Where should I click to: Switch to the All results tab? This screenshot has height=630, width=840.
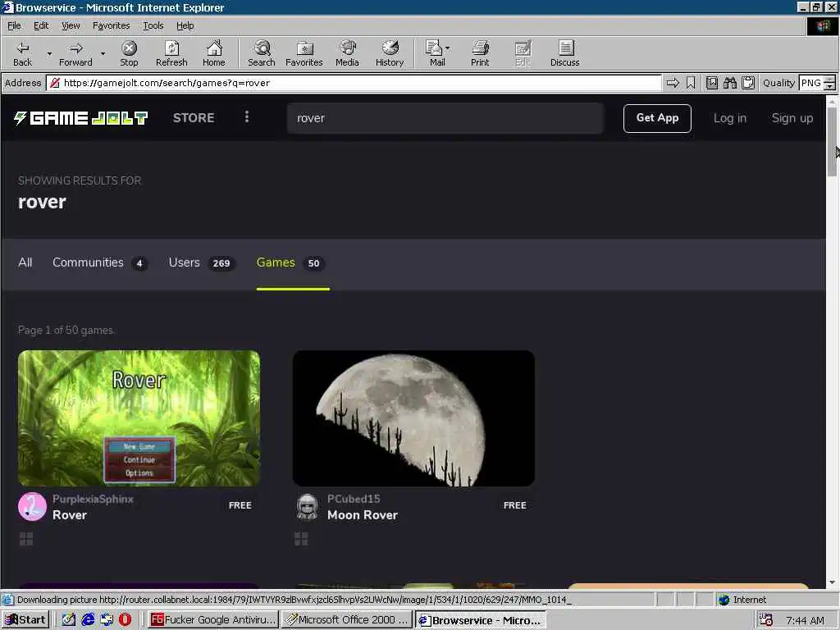point(25,262)
